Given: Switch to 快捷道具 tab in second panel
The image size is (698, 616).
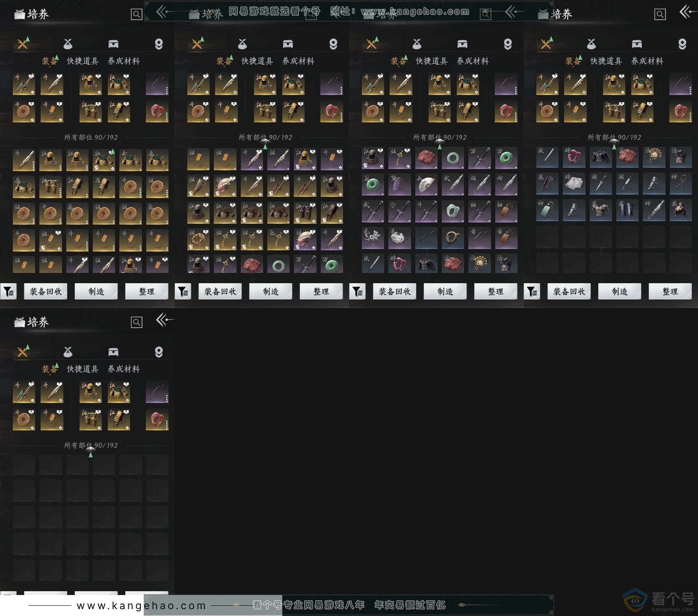Looking at the screenshot, I should [257, 61].
